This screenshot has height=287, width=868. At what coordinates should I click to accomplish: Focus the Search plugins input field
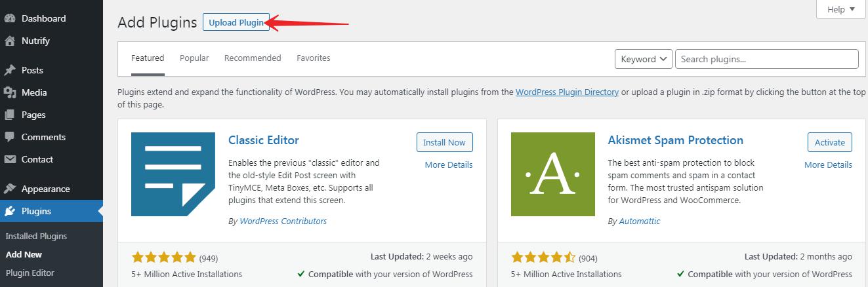pos(767,59)
